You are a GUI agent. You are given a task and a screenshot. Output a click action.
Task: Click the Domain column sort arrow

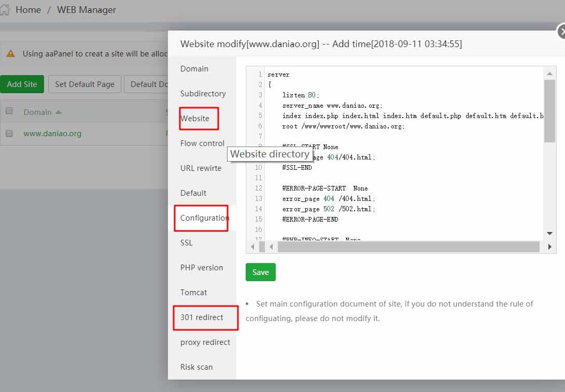[59, 112]
